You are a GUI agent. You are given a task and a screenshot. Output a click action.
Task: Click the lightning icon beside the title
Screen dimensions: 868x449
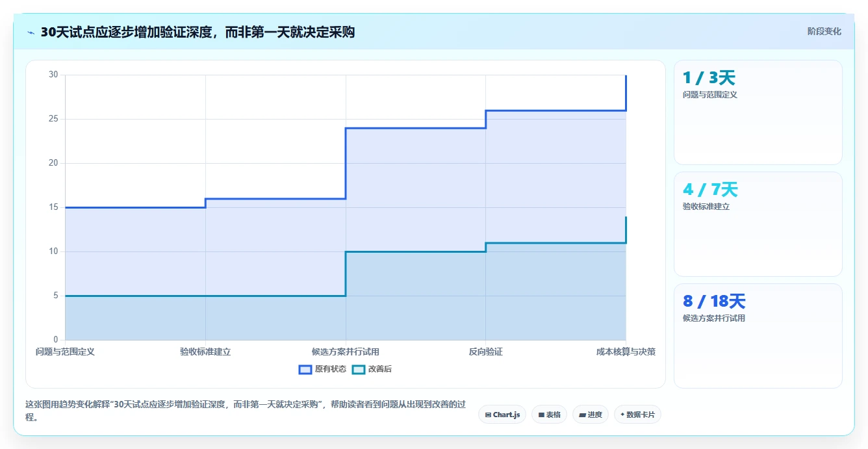[x=31, y=32]
